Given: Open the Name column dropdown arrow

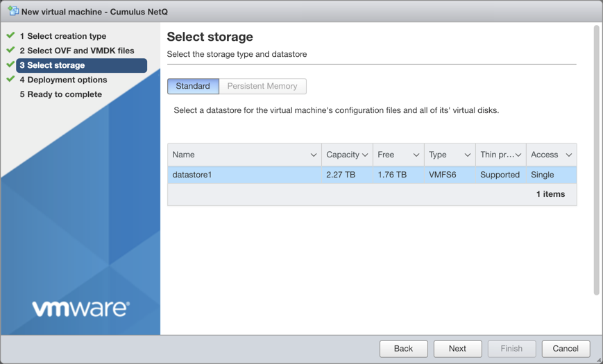Looking at the screenshot, I should (x=313, y=155).
